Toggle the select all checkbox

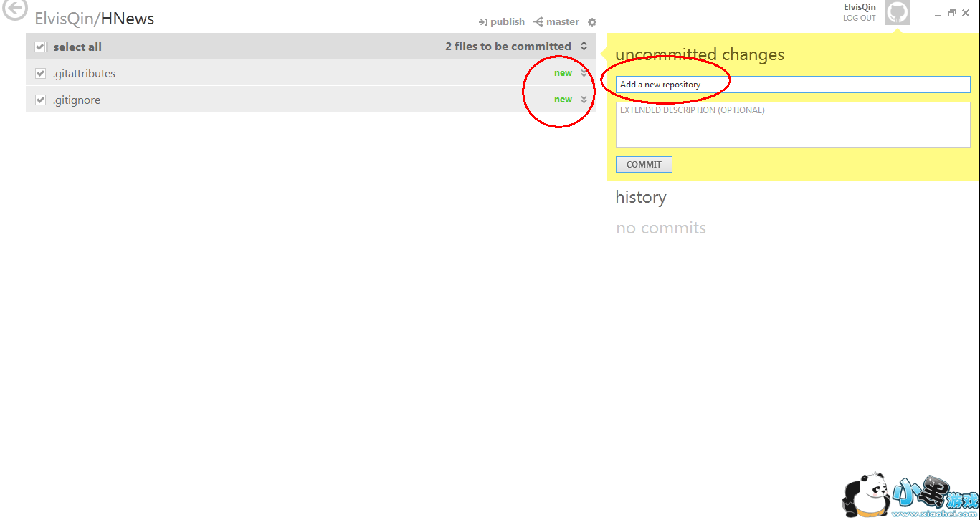41,47
